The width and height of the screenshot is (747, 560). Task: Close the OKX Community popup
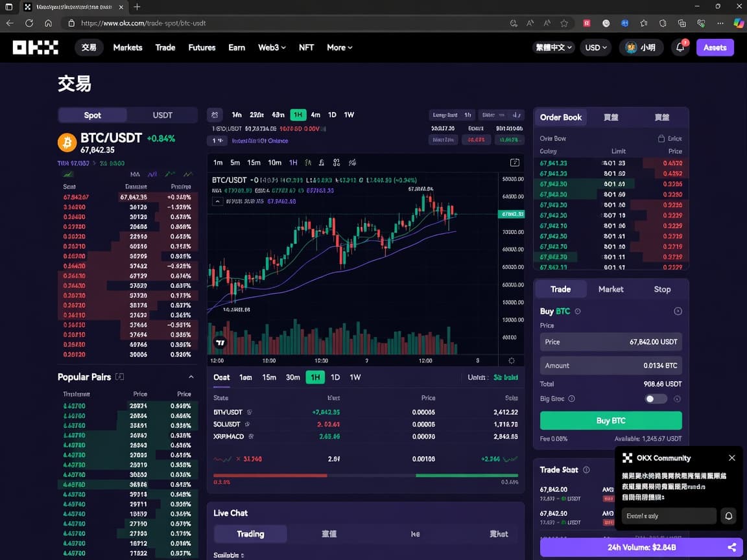click(731, 458)
